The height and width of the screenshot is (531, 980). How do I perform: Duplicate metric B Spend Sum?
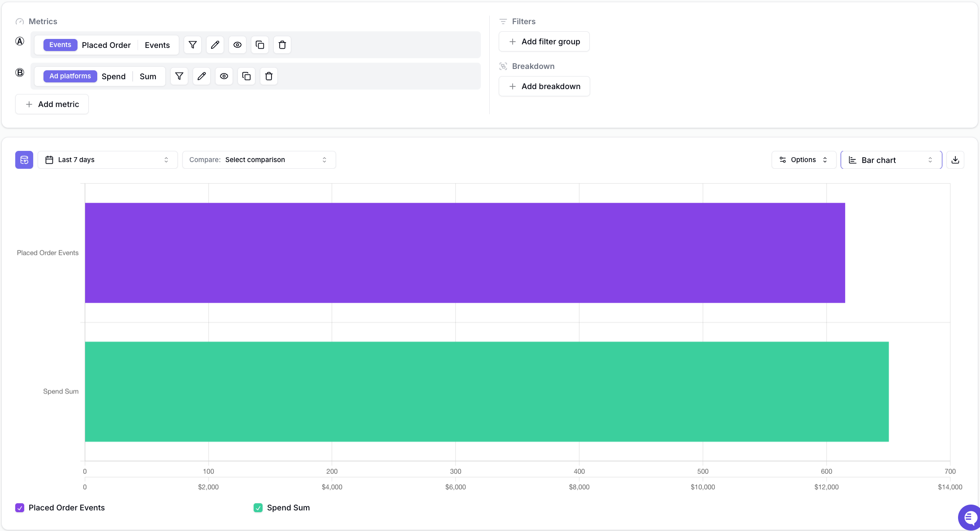246,76
